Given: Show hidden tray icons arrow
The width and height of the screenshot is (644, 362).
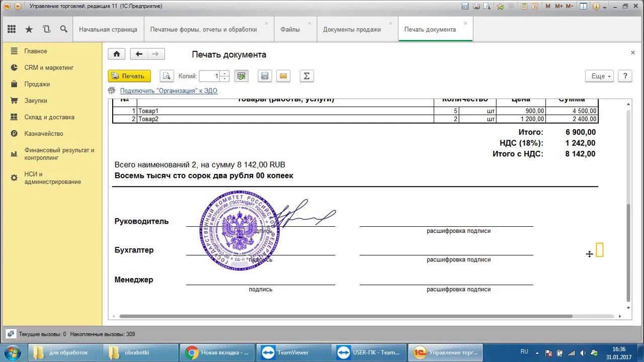Looking at the screenshot, I should [x=536, y=352].
